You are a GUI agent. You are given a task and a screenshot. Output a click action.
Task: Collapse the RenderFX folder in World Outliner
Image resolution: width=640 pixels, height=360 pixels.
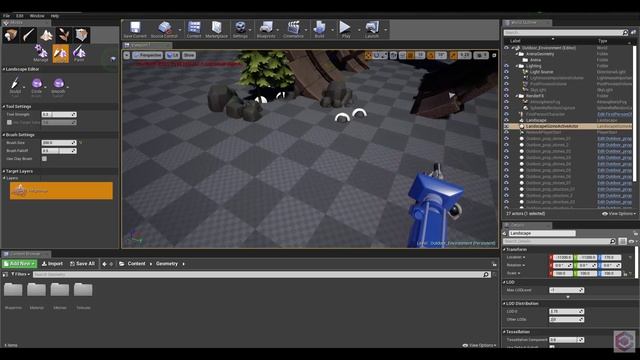(517, 96)
